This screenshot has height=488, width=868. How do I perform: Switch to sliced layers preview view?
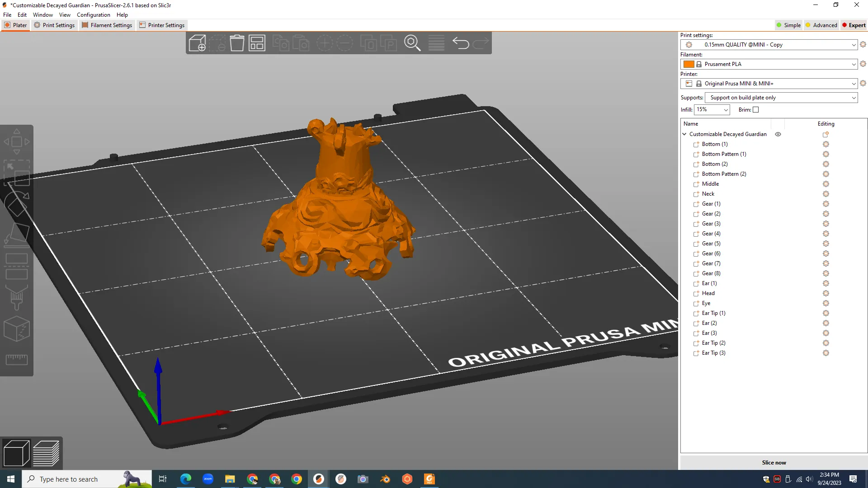point(46,453)
